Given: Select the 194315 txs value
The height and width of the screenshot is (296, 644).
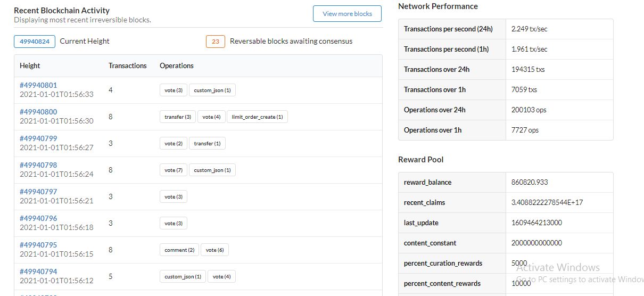Looking at the screenshot, I should pyautogui.click(x=528, y=69).
